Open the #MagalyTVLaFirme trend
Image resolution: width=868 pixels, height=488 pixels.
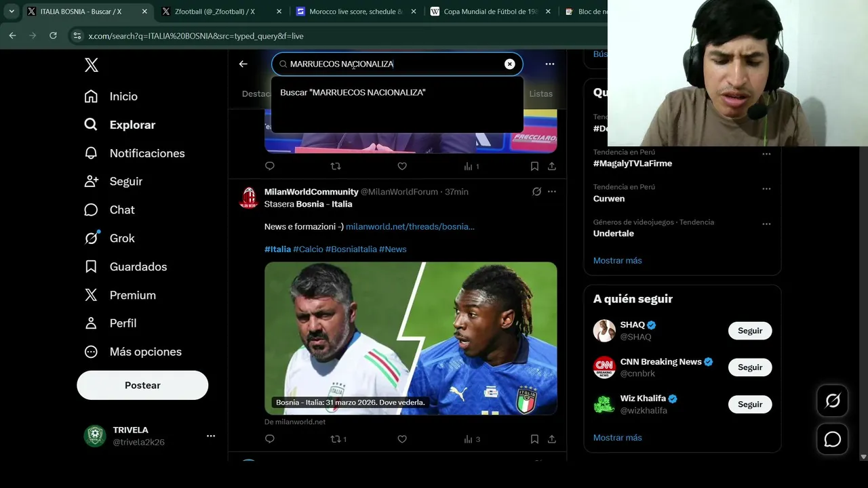(x=633, y=163)
